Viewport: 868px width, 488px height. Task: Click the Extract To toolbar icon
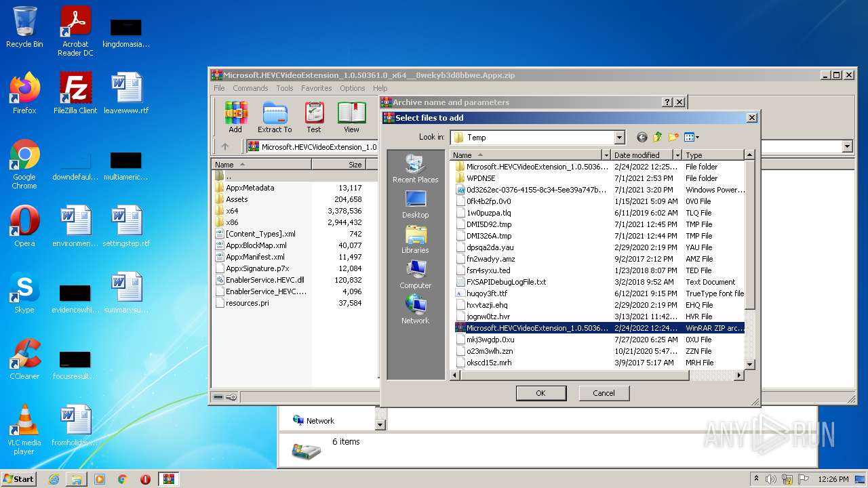(275, 117)
